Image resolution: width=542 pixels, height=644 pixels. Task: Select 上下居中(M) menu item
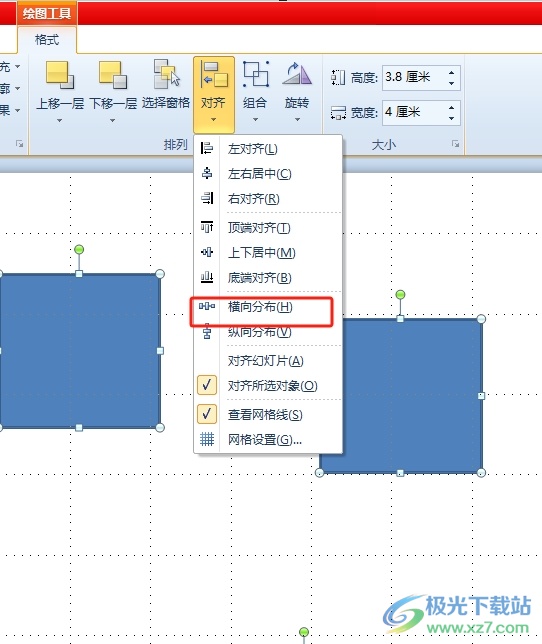[x=268, y=252]
